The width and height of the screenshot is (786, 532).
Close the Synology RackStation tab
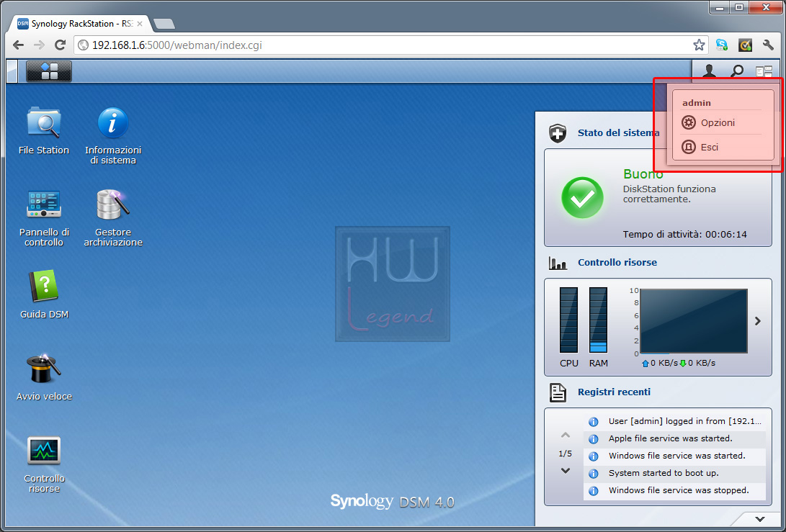click(140, 24)
